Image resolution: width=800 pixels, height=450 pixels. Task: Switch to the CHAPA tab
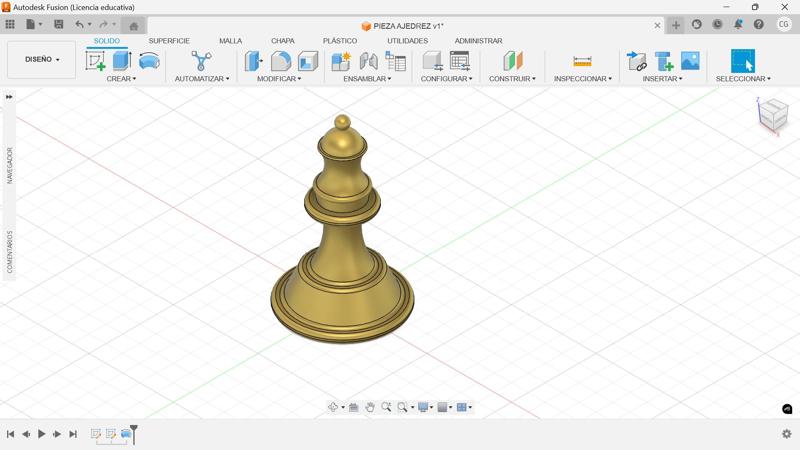click(x=282, y=41)
